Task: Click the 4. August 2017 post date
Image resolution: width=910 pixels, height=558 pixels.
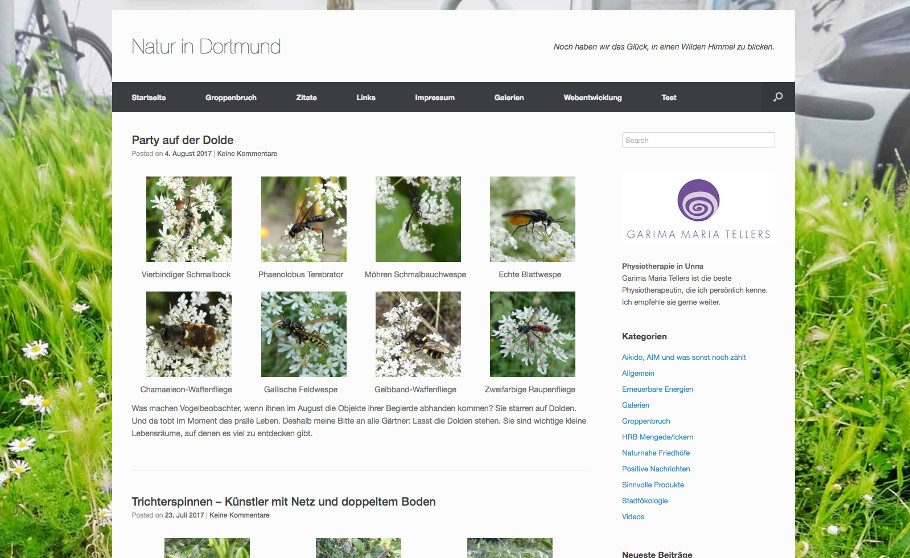Action: [188, 154]
